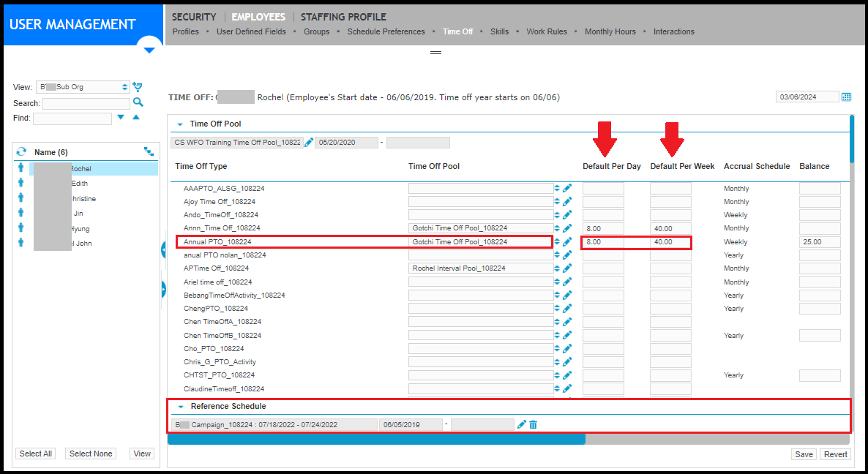868x474 pixels.
Task: Click the 03/06/2024 date field
Action: [807, 97]
